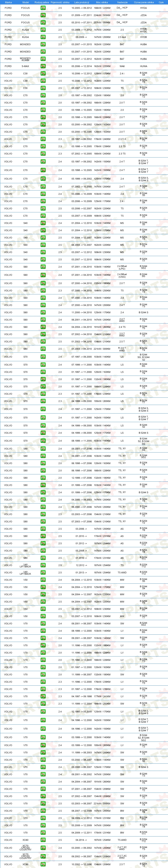168x868 pixels.
Task: Click fuel icon for XC70 Cross Country 154kW/209KM
Action: click(x=43, y=856)
